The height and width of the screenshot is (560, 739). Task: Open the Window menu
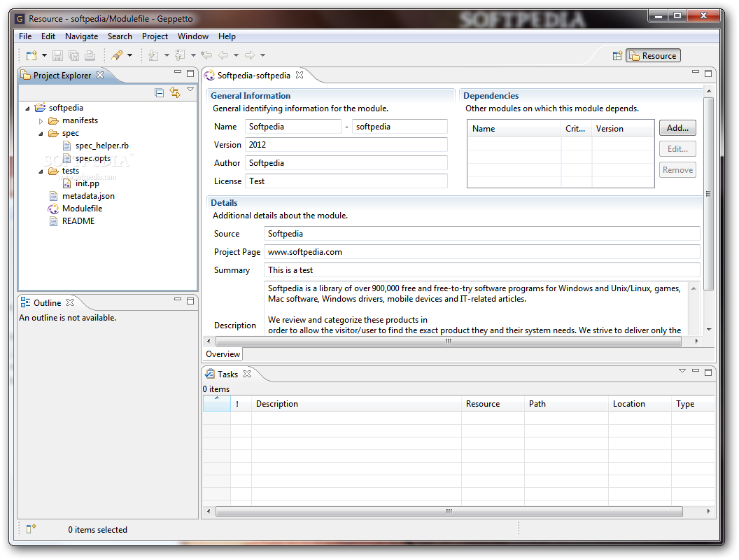click(x=192, y=36)
